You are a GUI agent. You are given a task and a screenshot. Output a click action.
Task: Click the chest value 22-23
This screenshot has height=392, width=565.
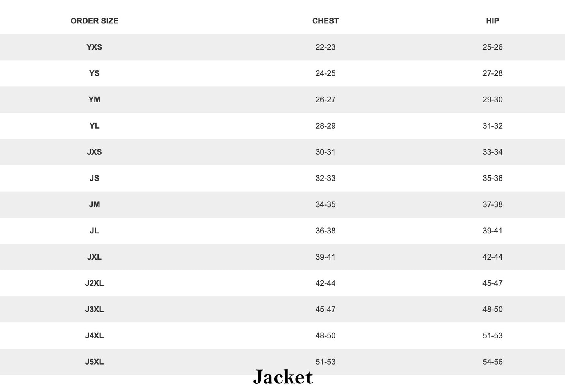(x=325, y=47)
